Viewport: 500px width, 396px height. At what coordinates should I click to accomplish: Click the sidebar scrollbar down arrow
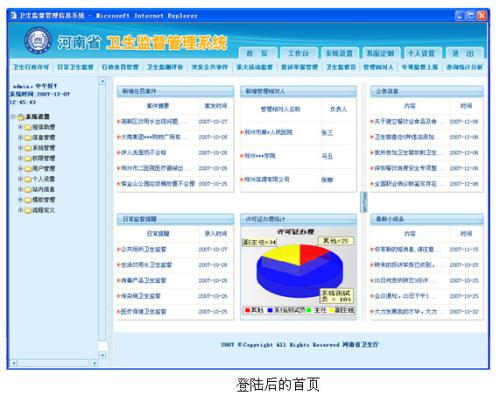[x=102, y=355]
